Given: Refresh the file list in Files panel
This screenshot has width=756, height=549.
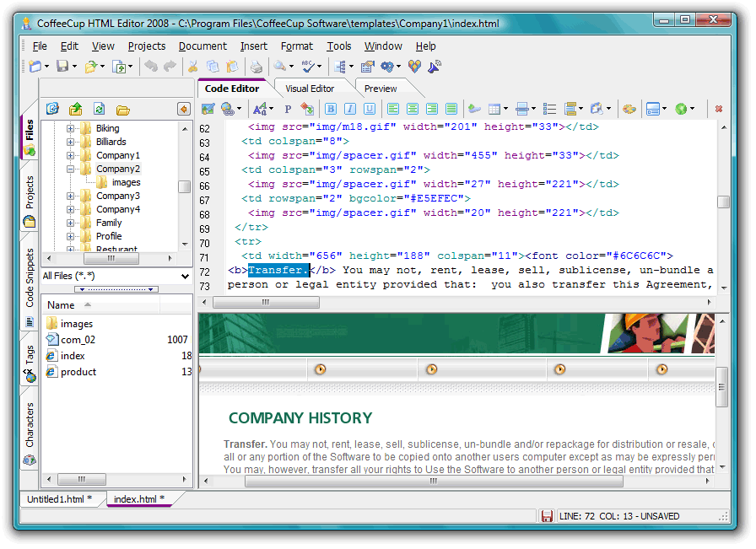Looking at the screenshot, I should click(100, 109).
